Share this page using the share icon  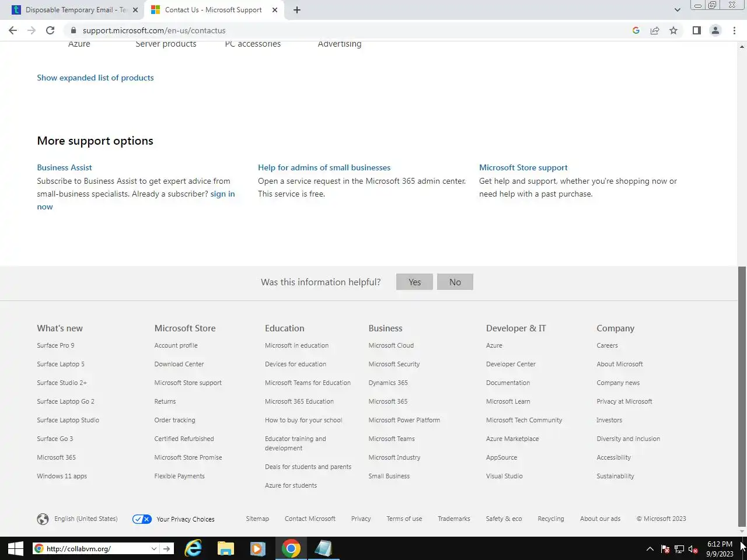pos(655,30)
